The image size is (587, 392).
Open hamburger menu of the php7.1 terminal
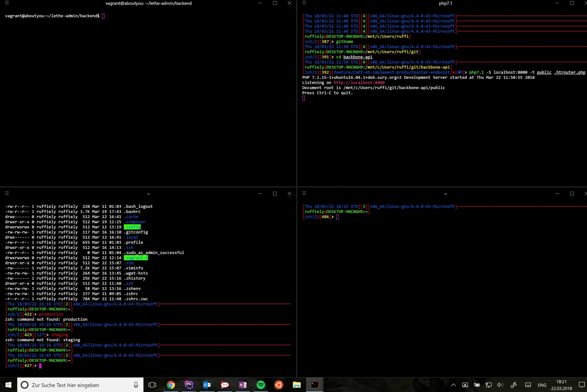pyautogui.click(x=304, y=3)
